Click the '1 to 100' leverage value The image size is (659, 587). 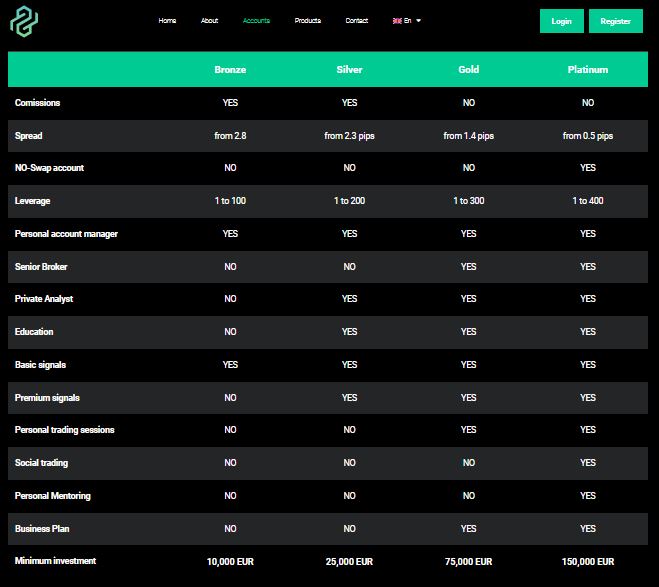(x=230, y=201)
